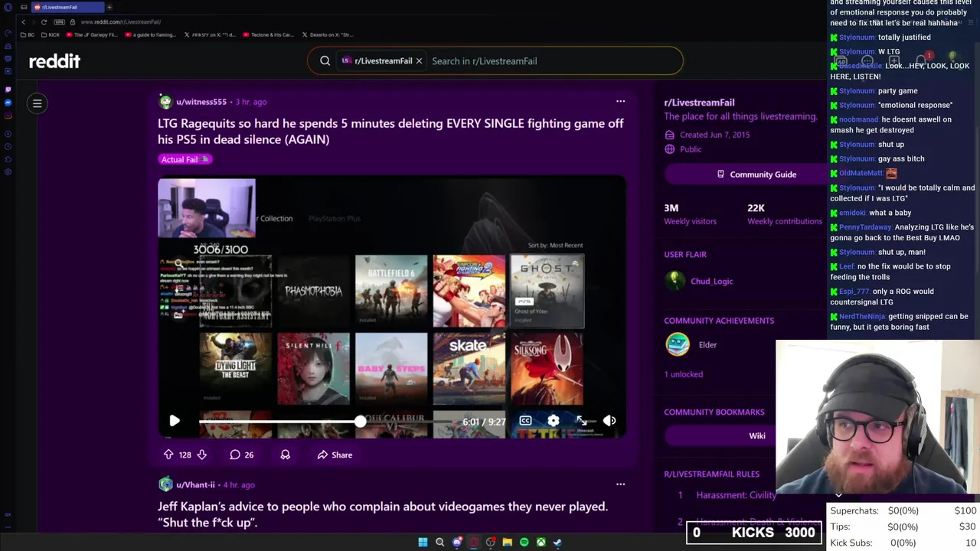Reload the current page

tap(44, 22)
